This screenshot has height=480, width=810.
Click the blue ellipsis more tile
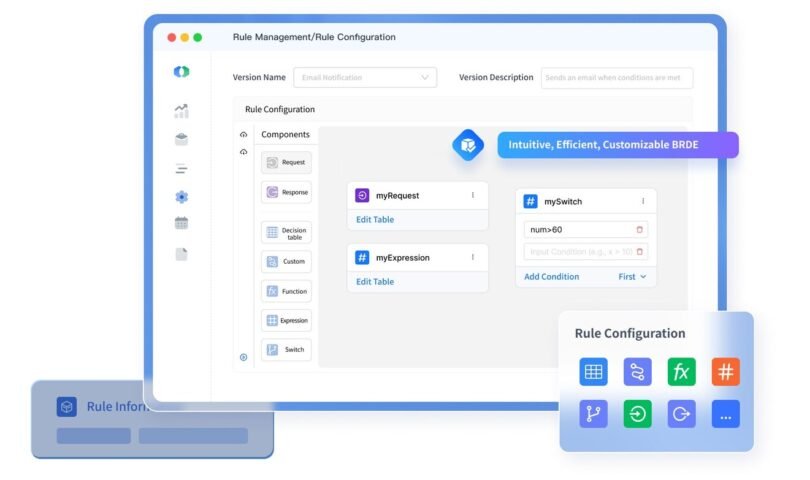pyautogui.click(x=725, y=414)
